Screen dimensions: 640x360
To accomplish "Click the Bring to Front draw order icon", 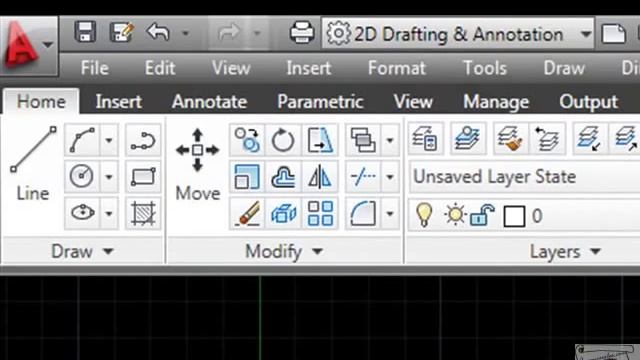I will (363, 140).
